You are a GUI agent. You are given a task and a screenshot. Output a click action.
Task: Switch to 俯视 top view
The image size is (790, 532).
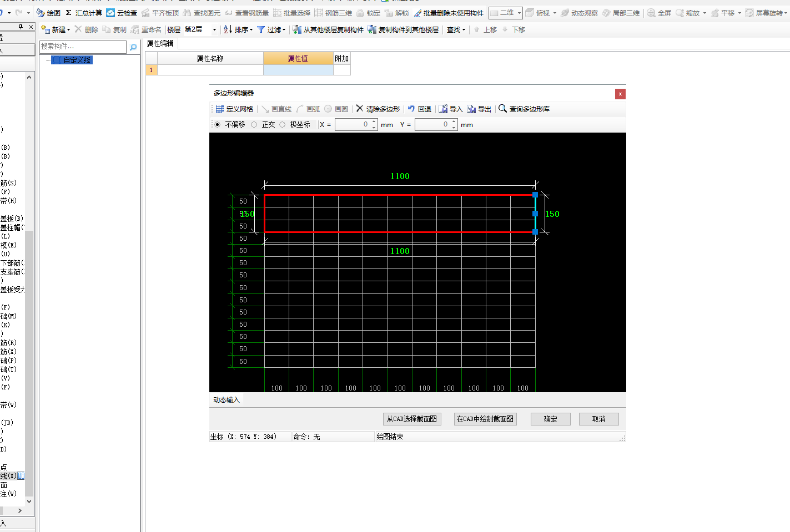[x=537, y=13]
